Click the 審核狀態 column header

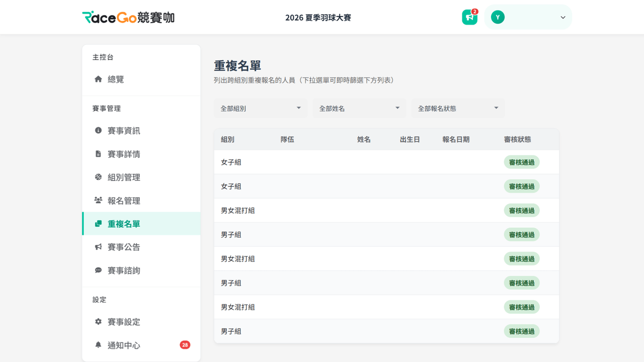517,139
